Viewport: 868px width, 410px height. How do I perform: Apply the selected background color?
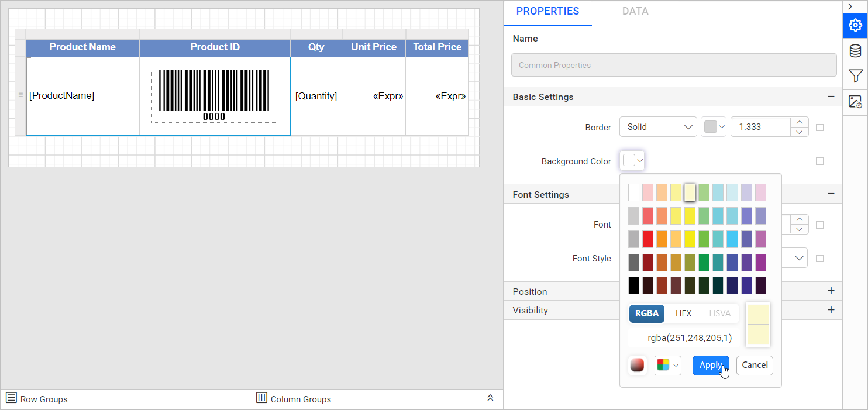[711, 365]
